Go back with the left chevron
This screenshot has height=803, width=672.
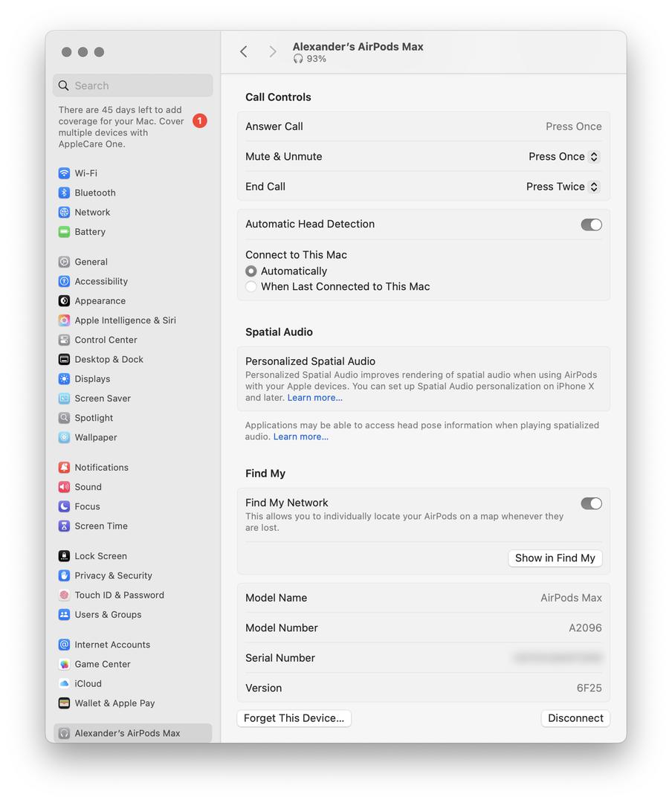pyautogui.click(x=244, y=51)
